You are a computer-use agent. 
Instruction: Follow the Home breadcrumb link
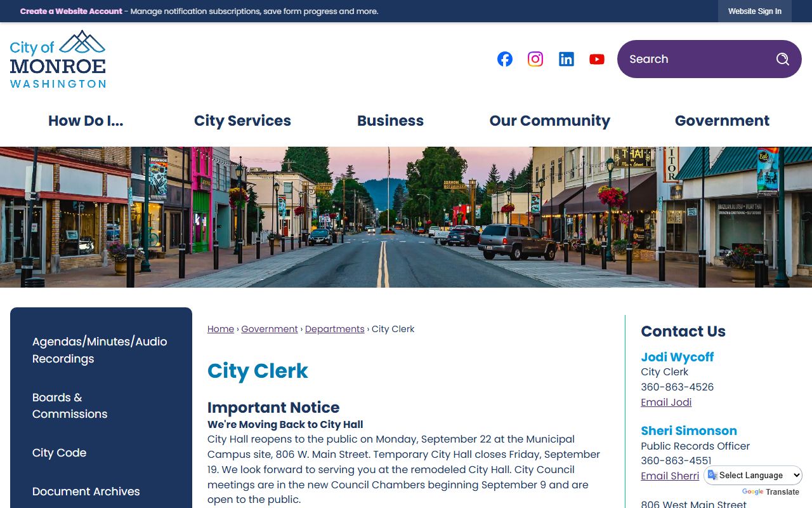click(x=221, y=329)
